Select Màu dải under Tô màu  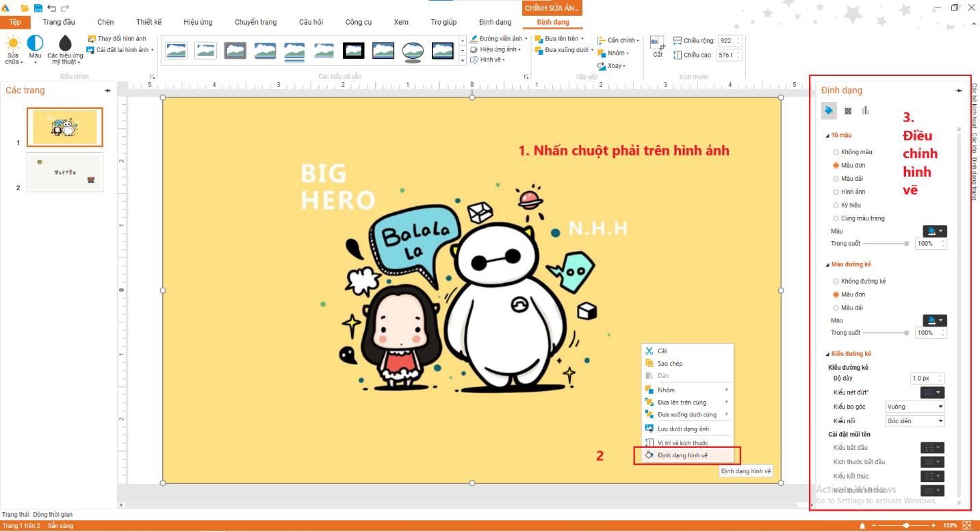[848, 179]
